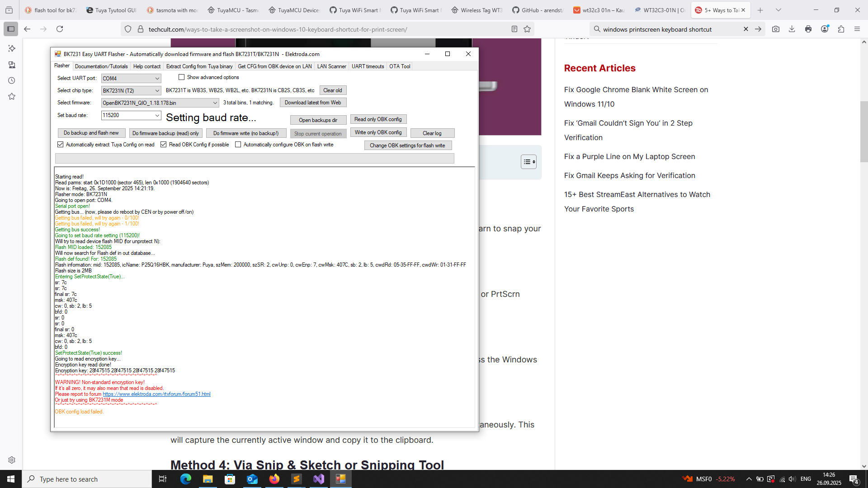This screenshot has width=868, height=488.
Task: Click Write only OBK config button
Action: (378, 132)
